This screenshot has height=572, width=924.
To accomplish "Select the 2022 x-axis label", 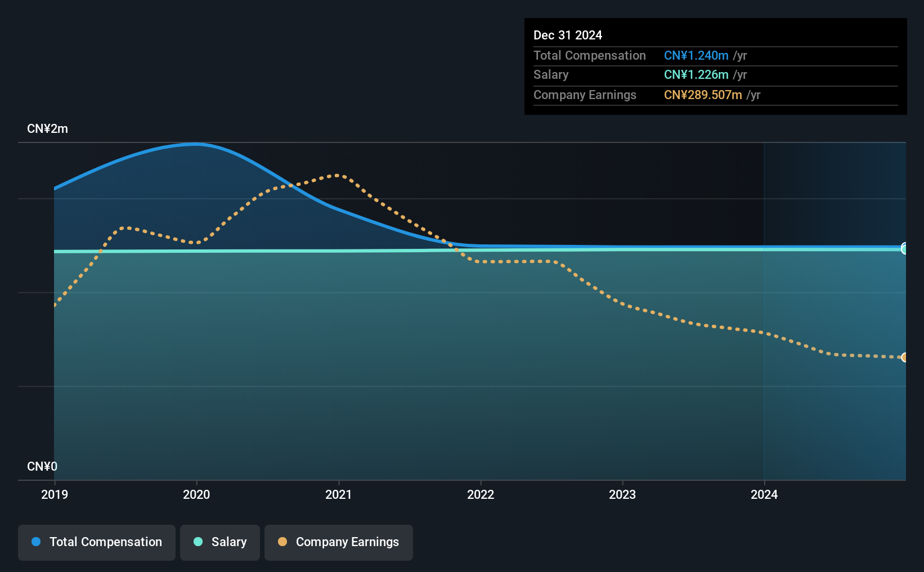I will tap(481, 494).
